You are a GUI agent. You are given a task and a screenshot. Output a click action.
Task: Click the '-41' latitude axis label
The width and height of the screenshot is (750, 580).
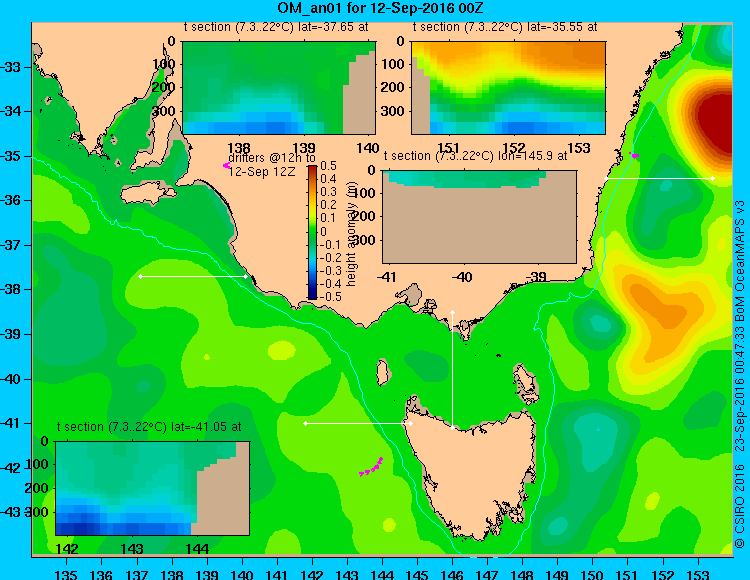11,423
